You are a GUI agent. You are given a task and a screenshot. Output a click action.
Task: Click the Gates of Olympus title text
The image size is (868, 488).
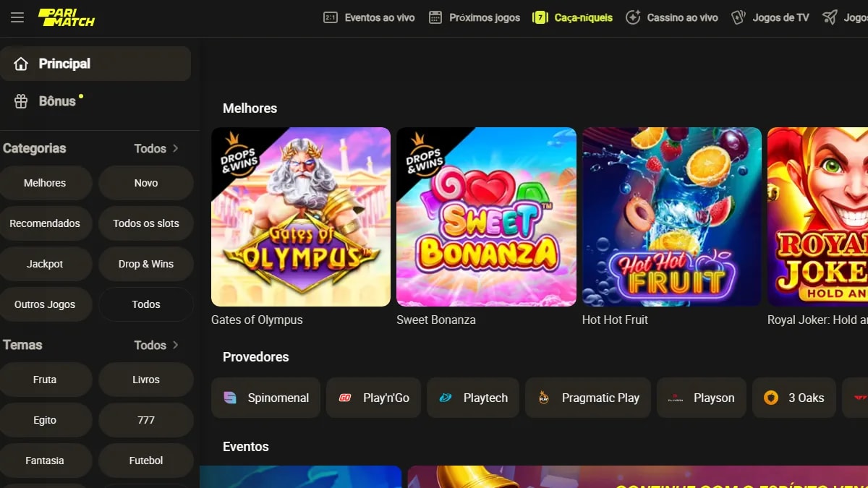point(257,320)
